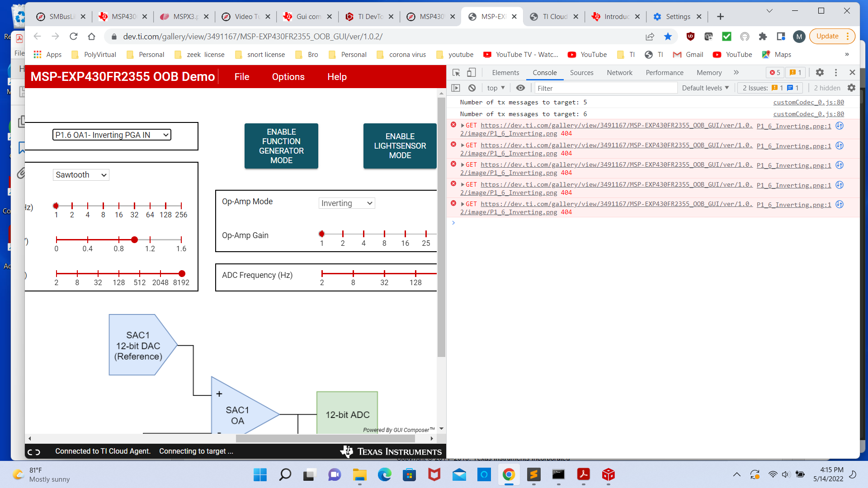
Task: Click the browser address bar URL
Action: [x=253, y=36]
